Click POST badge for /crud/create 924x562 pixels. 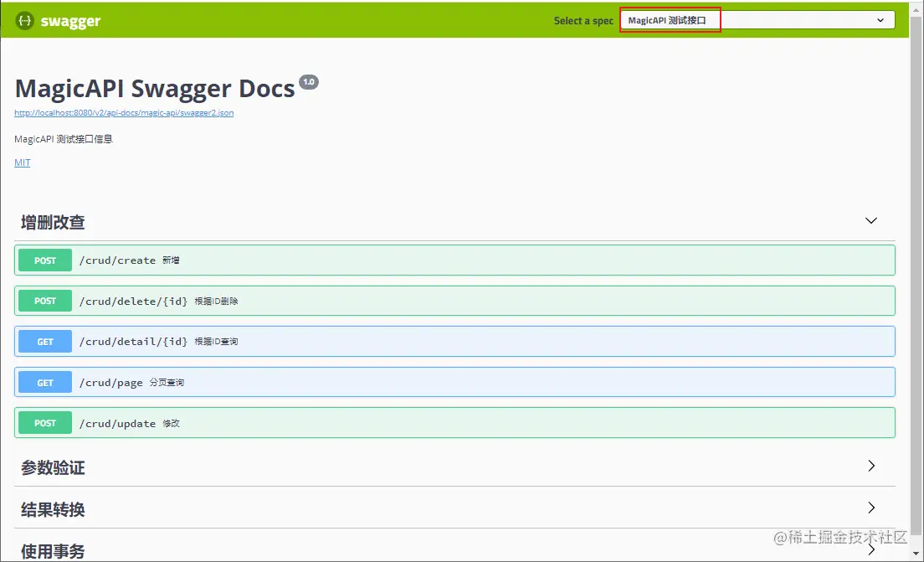tap(45, 260)
